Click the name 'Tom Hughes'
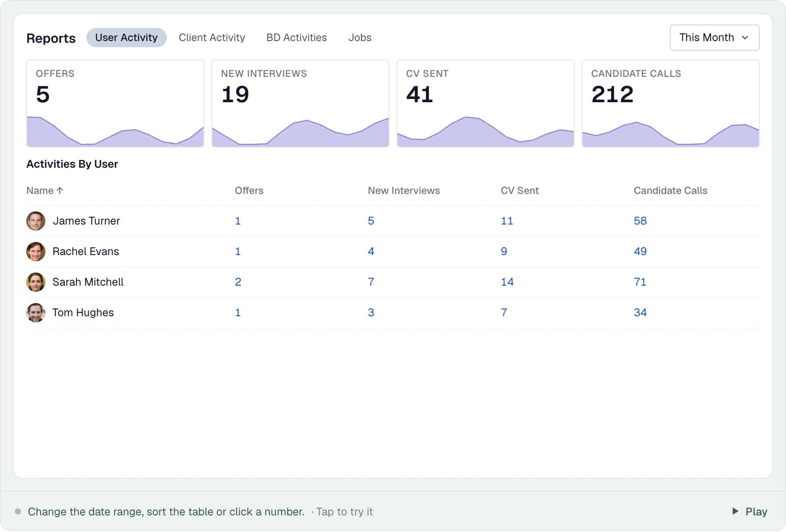 (x=83, y=313)
